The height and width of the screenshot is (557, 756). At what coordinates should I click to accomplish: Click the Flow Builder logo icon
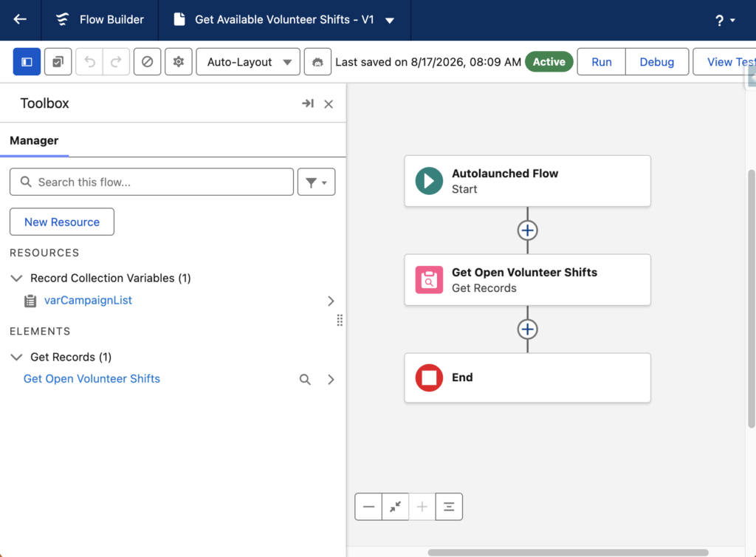pos(62,19)
